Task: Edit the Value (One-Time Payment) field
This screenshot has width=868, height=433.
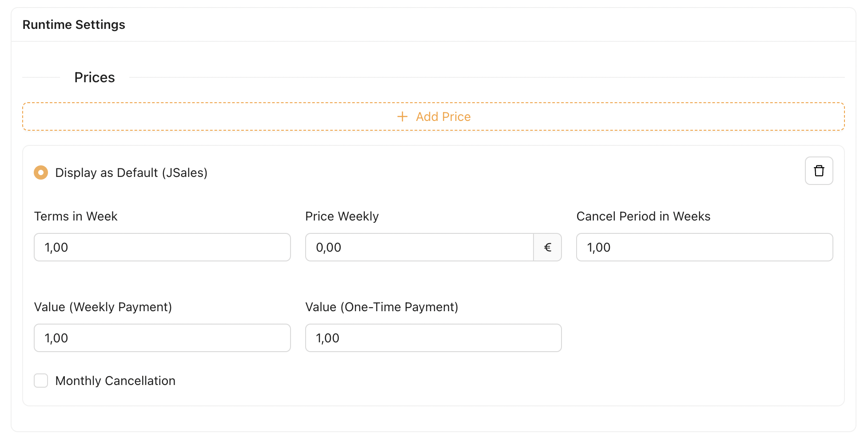Action: [433, 338]
